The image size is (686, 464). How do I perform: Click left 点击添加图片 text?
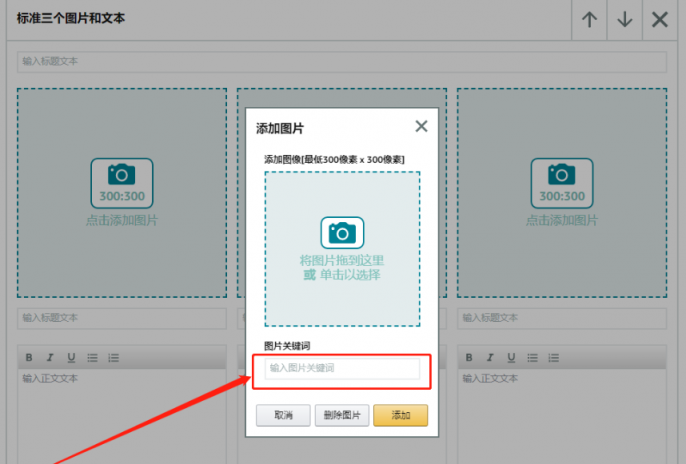point(122,220)
